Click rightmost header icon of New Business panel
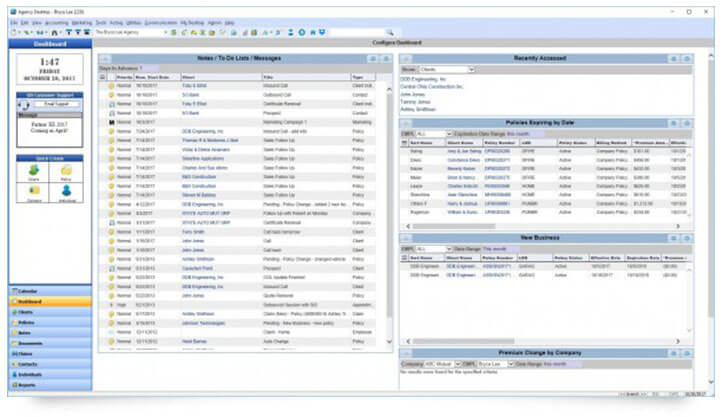 point(687,238)
